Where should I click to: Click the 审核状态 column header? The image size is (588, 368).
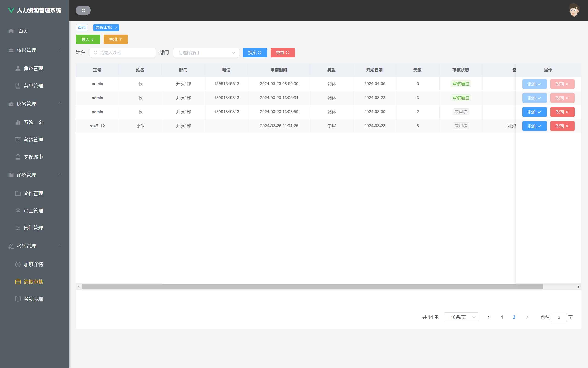point(461,70)
